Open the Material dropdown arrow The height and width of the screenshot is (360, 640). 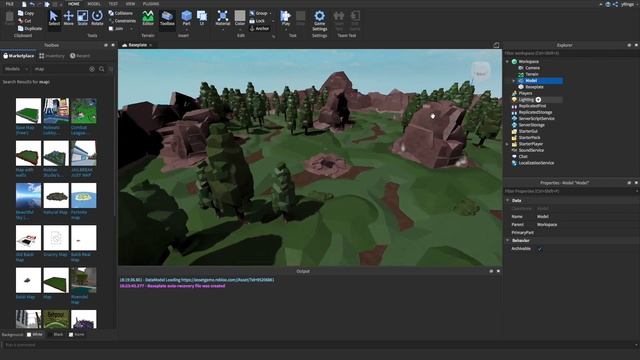[x=223, y=29]
